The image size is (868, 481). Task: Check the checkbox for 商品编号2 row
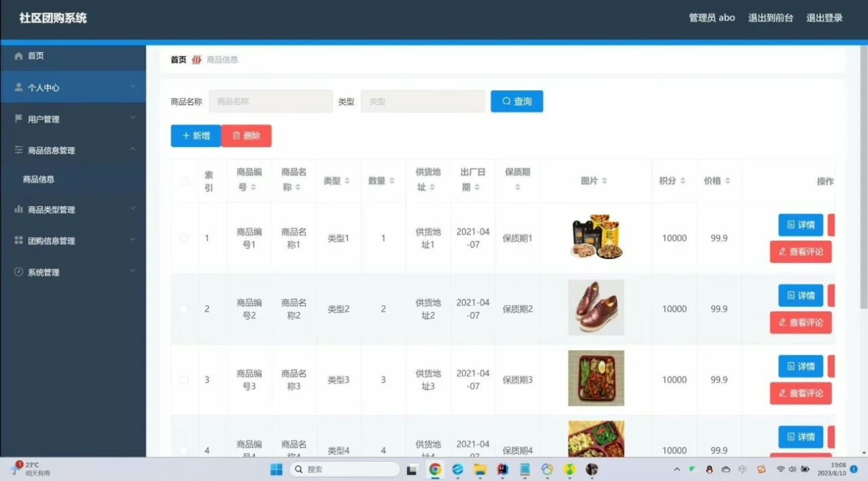click(184, 308)
